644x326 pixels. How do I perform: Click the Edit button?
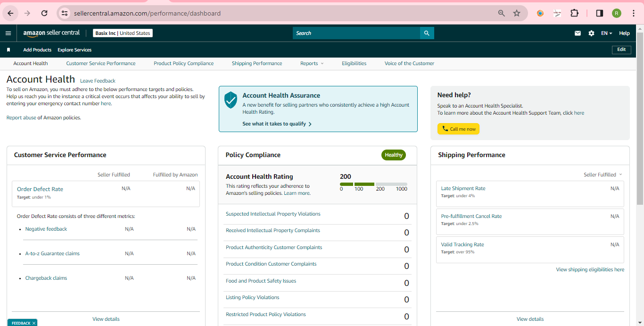tap(621, 50)
